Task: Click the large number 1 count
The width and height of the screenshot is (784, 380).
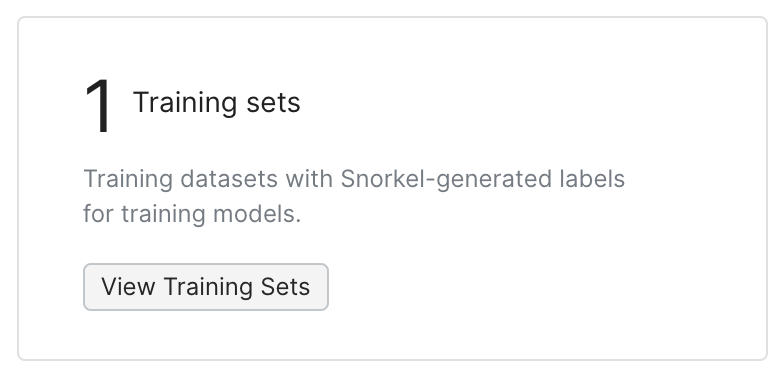Action: (x=98, y=106)
